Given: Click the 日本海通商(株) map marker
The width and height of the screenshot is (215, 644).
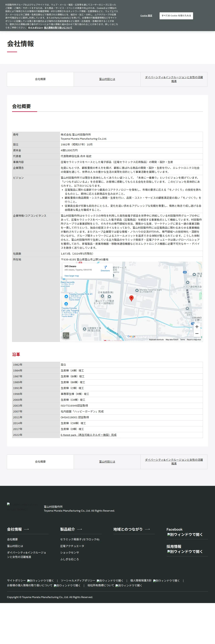Looking at the screenshot, I should (x=102, y=296).
